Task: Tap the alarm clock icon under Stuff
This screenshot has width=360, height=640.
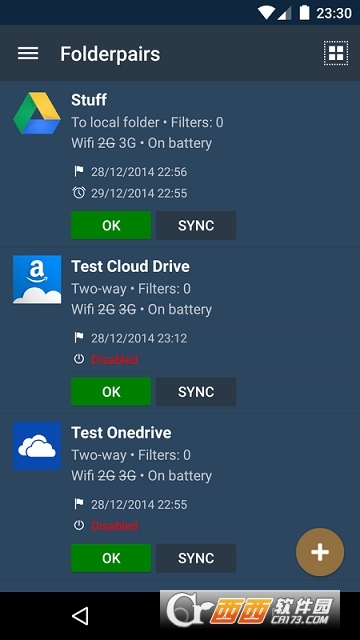Action: [79, 193]
